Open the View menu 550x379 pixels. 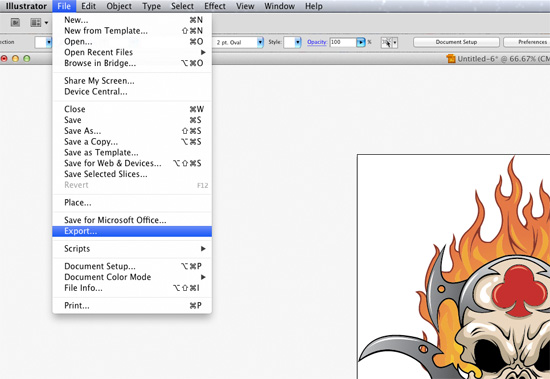245,6
